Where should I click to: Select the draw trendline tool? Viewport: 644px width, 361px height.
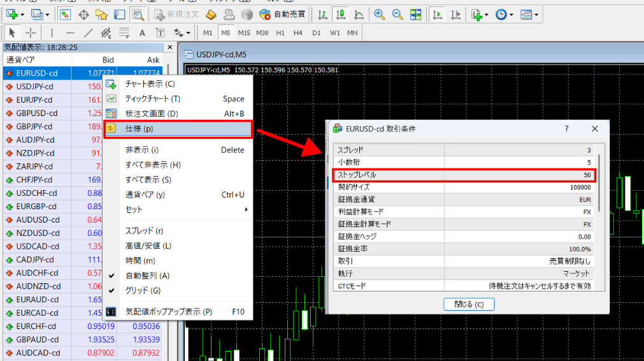pos(89,33)
